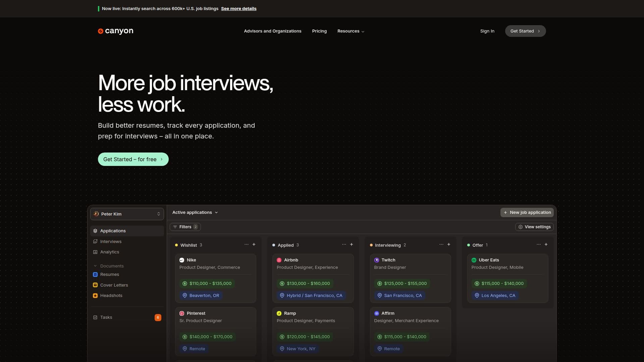Open the Wishlist column more options
Screen dimensions: 644x362
click(x=247, y=245)
